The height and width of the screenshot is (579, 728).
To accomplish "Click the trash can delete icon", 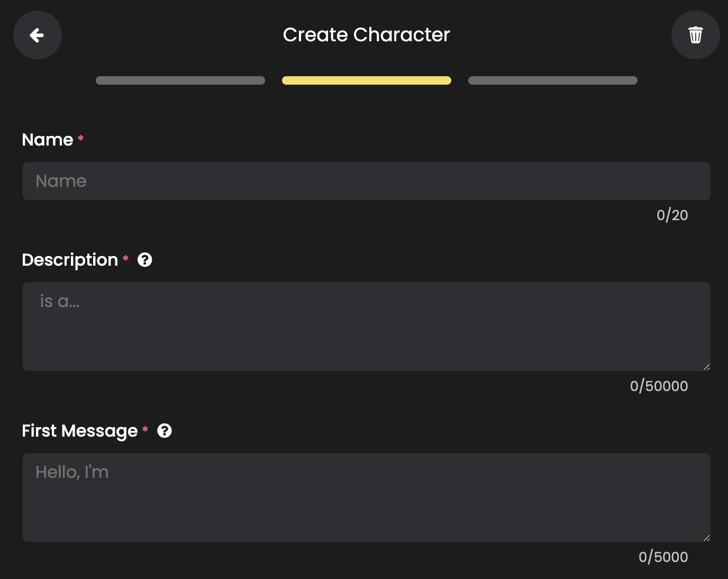I will [x=695, y=35].
